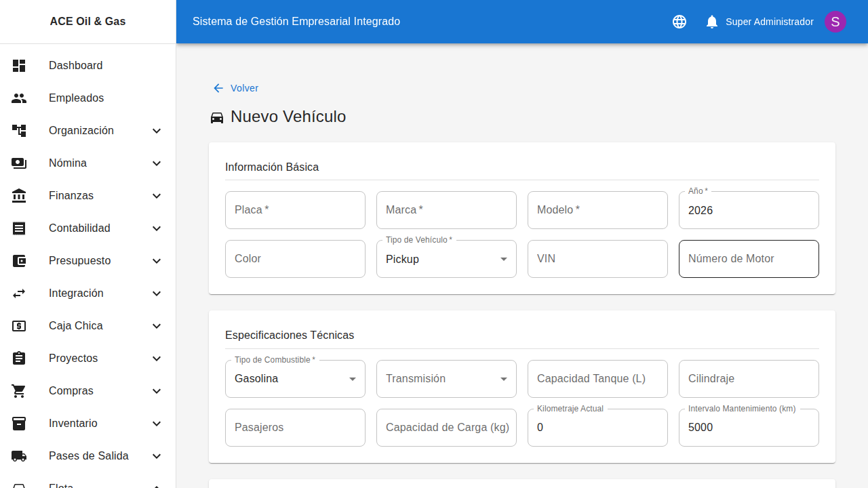Open the Dashboard from the sidebar
Viewport: 868px width, 488px height.
click(x=75, y=66)
